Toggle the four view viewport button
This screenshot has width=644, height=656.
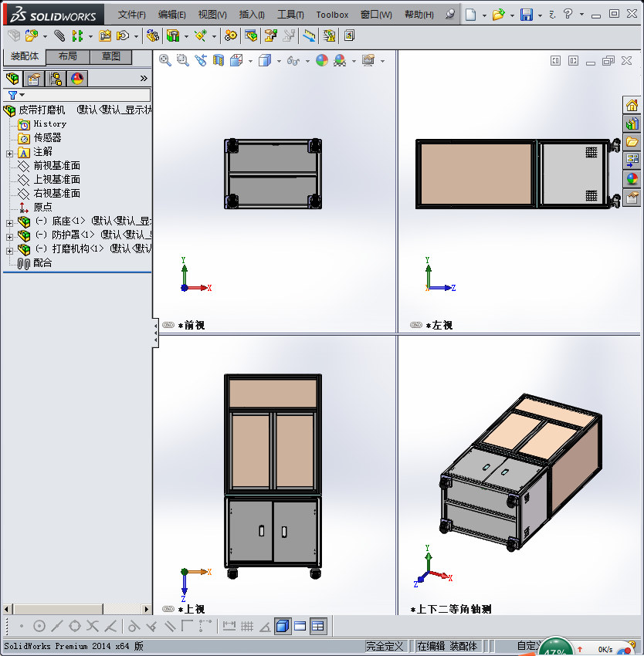coord(318,626)
